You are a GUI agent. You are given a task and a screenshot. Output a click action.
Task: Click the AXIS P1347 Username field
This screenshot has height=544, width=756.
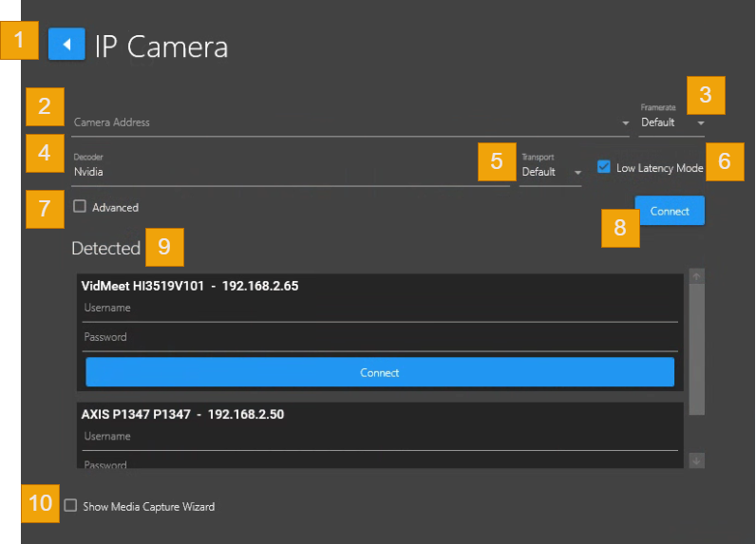380,437
